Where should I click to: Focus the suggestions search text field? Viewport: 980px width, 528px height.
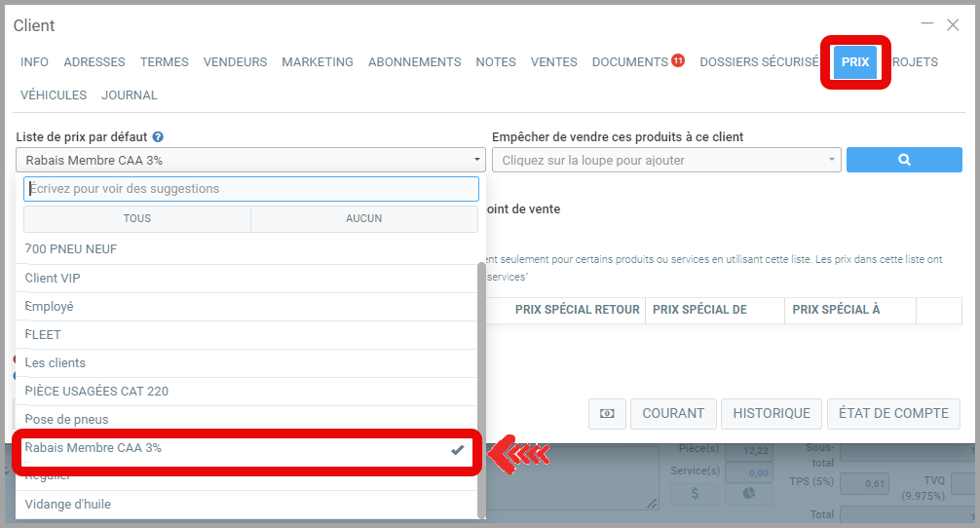coord(250,189)
